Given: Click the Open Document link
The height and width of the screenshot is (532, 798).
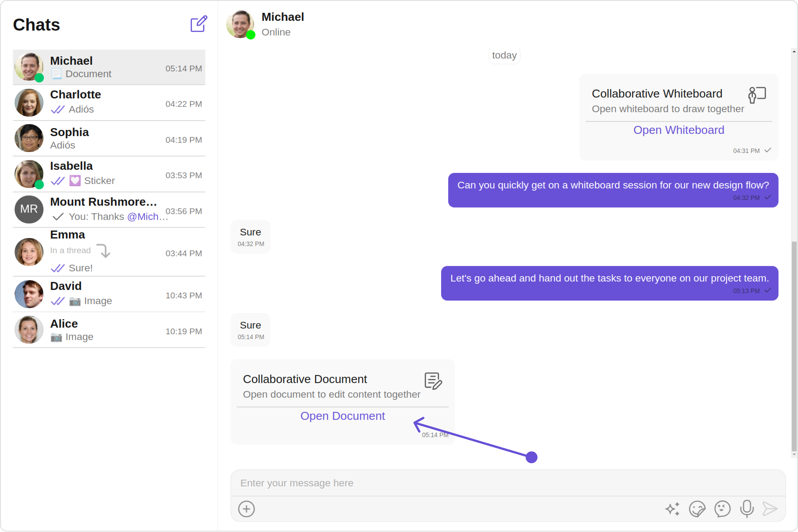Looking at the screenshot, I should 342,416.
